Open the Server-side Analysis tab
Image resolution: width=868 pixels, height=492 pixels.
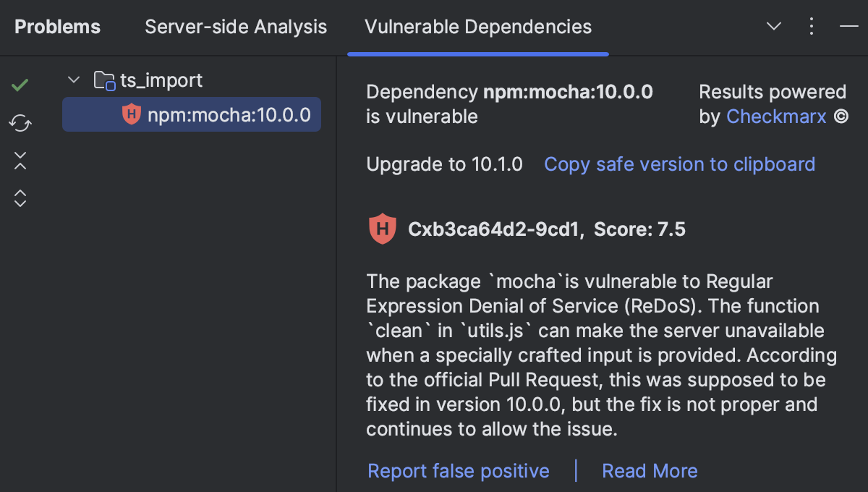coord(236,26)
